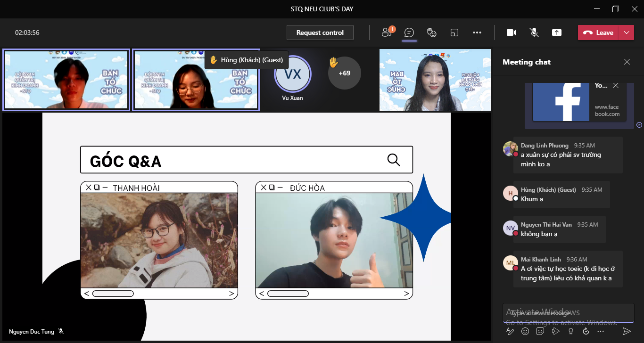Restore down the meeting window
Screen dimensions: 644x343
click(616, 9)
